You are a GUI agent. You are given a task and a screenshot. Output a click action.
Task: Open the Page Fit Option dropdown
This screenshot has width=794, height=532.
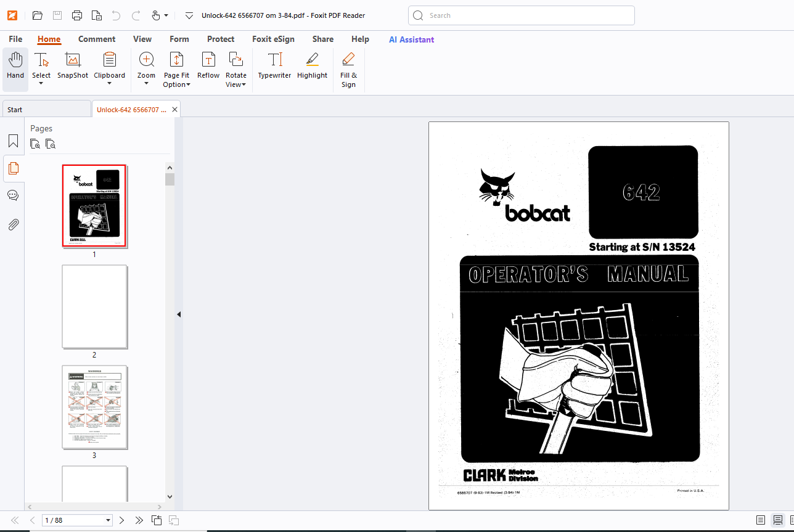click(176, 70)
